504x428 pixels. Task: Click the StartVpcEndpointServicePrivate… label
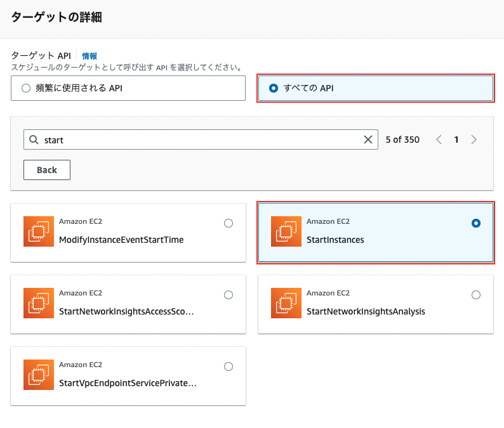(x=128, y=383)
